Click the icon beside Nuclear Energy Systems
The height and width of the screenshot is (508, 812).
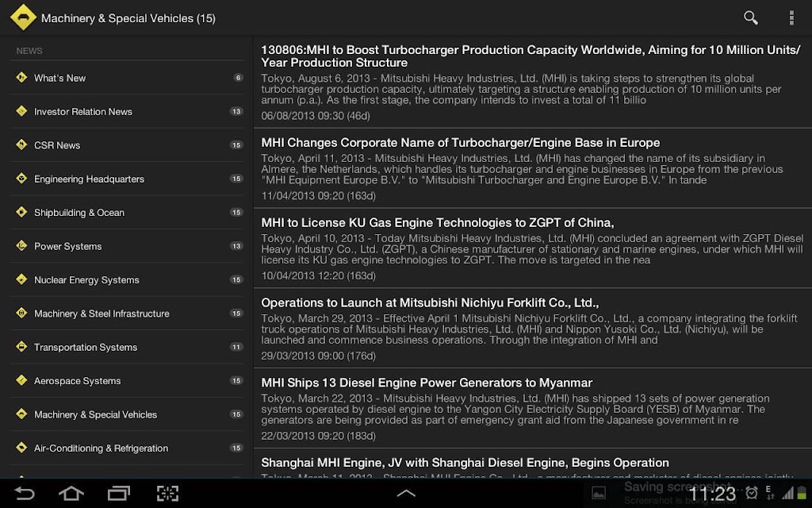coord(21,279)
